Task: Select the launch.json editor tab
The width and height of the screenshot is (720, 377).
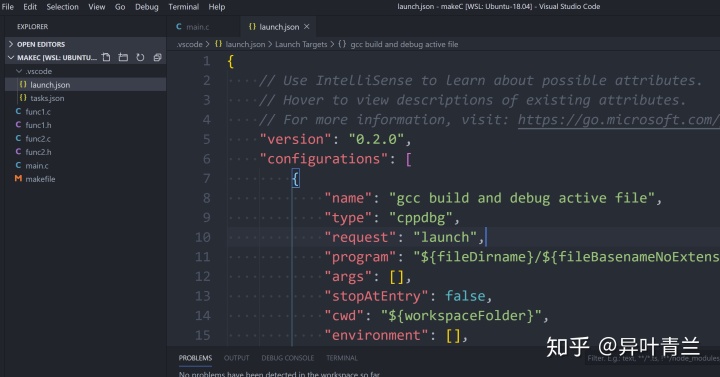Action: 279,27
